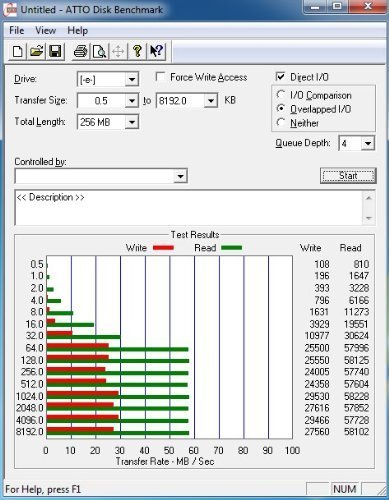Uncheck the Direct I/O checkbox
The width and height of the screenshot is (389, 500).
pyautogui.click(x=281, y=77)
